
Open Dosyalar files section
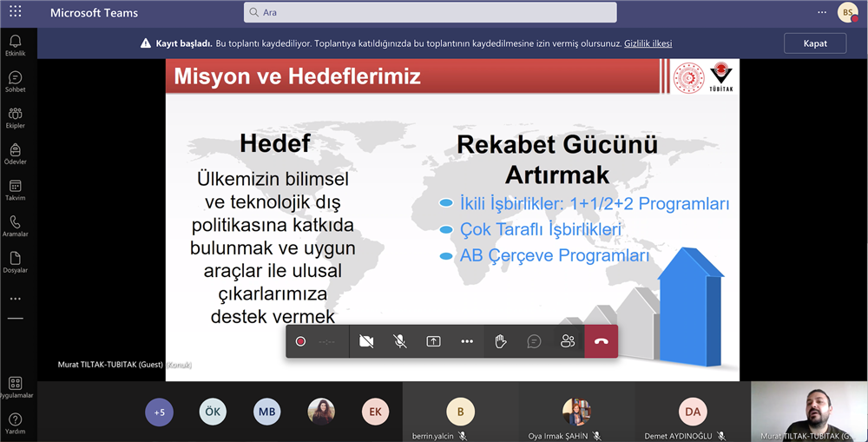(16, 262)
